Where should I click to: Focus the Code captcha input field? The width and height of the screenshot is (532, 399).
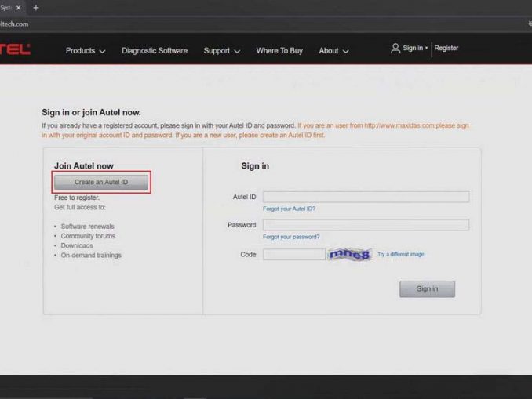[293, 254]
